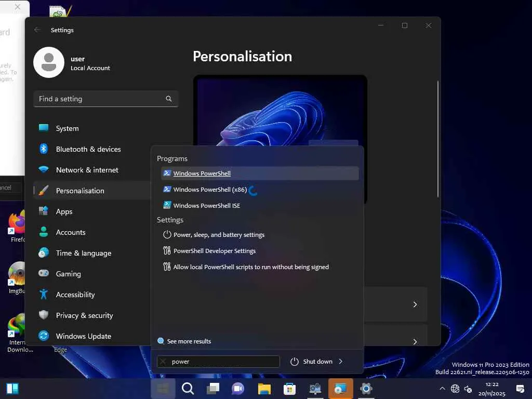
Task: Open Task View on taskbar
Action: (x=213, y=389)
